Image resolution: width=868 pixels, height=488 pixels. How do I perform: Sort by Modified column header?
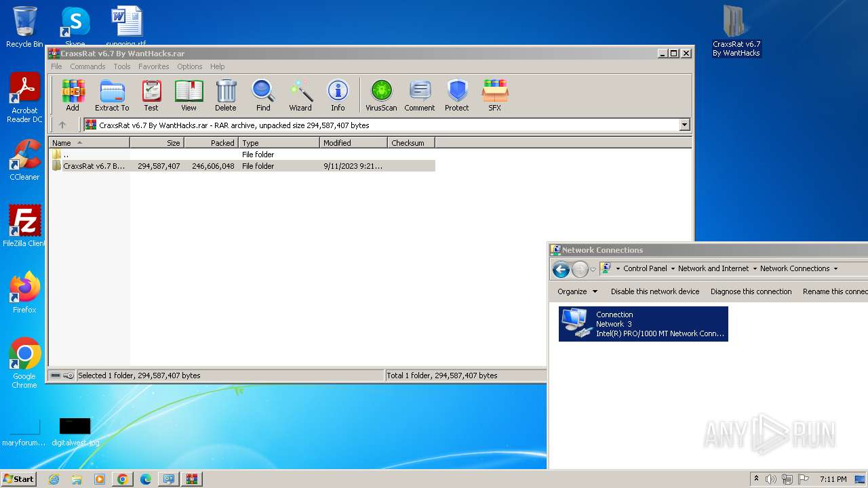pos(353,143)
